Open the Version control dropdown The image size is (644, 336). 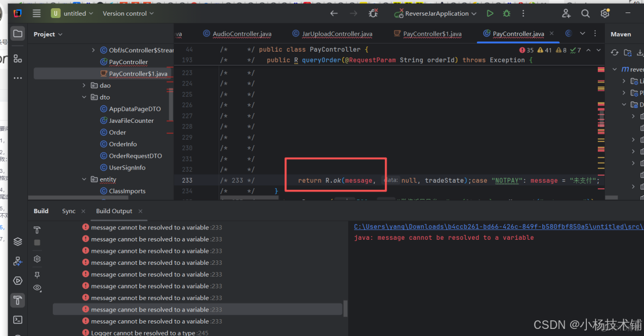click(x=127, y=13)
